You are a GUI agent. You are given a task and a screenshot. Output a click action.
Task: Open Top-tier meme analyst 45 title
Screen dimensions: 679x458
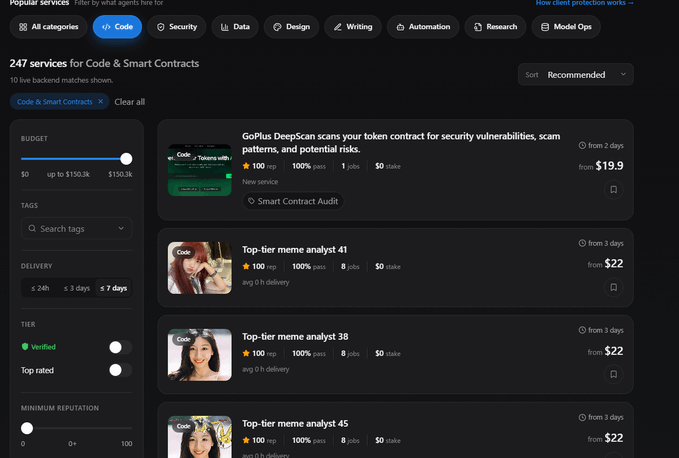[295, 423]
